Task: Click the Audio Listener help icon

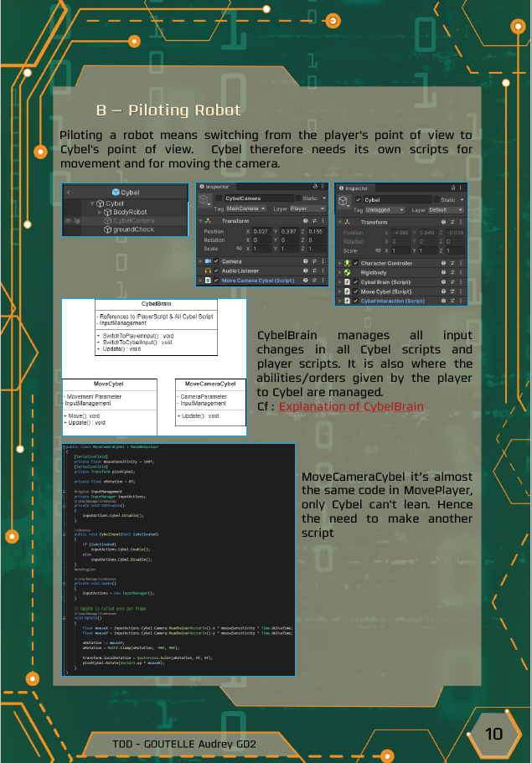Action: [305, 271]
